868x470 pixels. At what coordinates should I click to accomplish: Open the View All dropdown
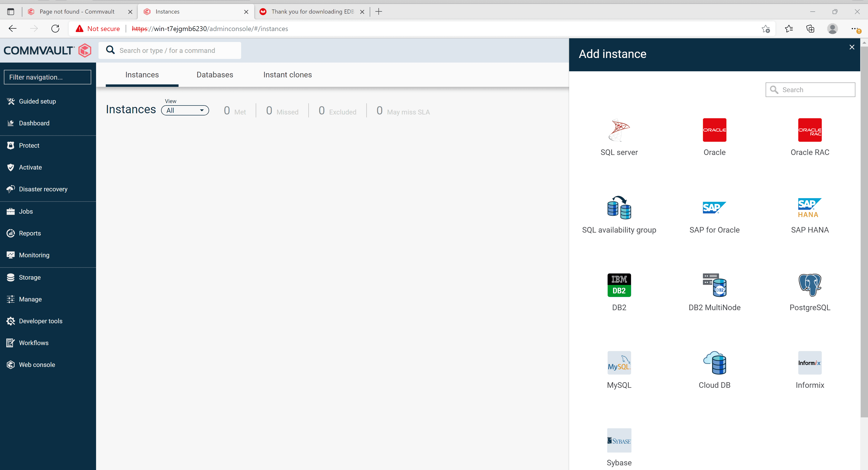[185, 110]
